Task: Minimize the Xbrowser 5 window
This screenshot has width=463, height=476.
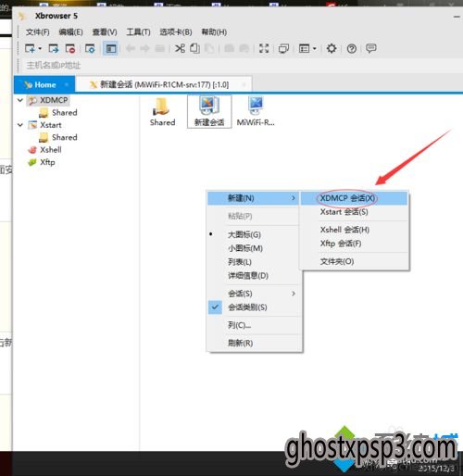Action: (457, 17)
